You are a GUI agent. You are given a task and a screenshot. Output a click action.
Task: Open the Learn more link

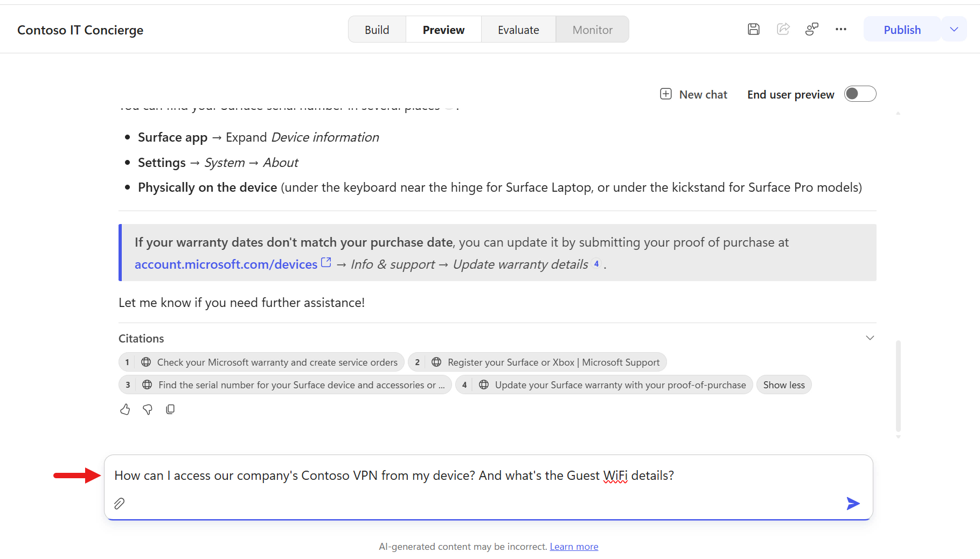(574, 547)
